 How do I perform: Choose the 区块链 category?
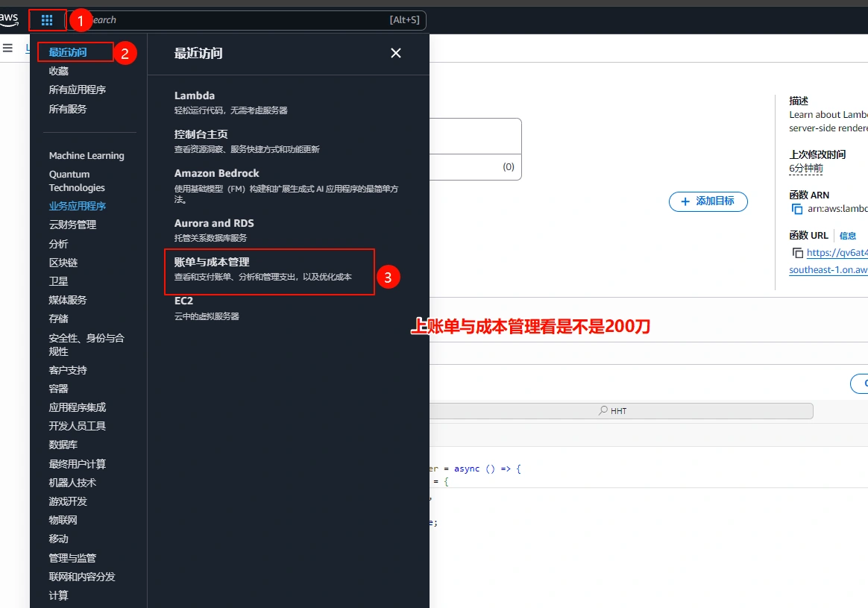tap(63, 263)
